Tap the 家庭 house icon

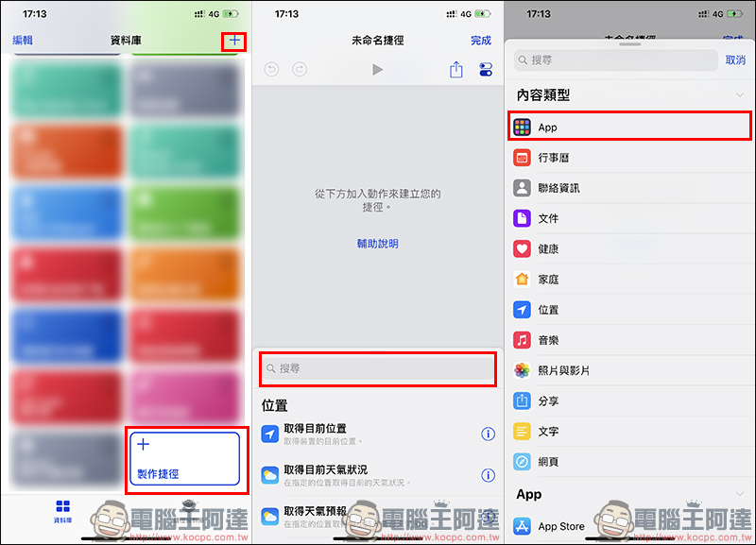pos(523,279)
